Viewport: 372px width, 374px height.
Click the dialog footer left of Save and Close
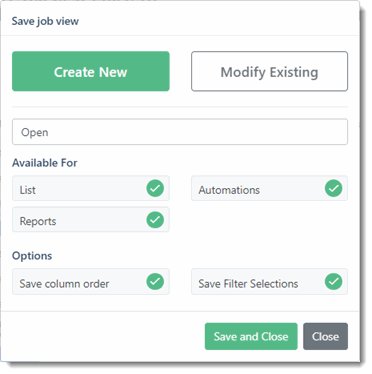[103, 336]
